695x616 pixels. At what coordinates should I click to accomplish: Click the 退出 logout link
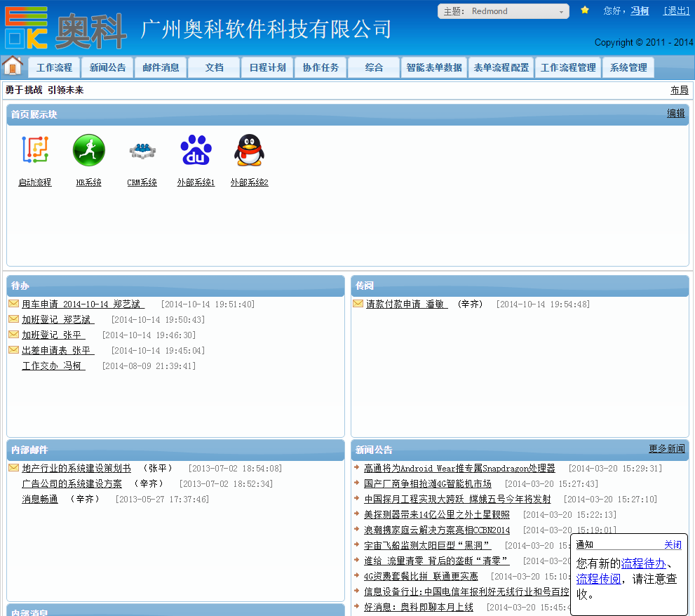pos(677,11)
